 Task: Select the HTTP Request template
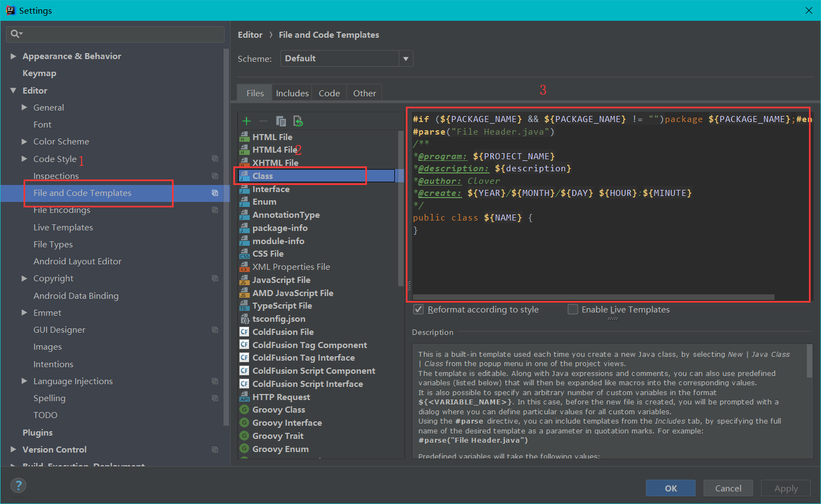[x=281, y=397]
